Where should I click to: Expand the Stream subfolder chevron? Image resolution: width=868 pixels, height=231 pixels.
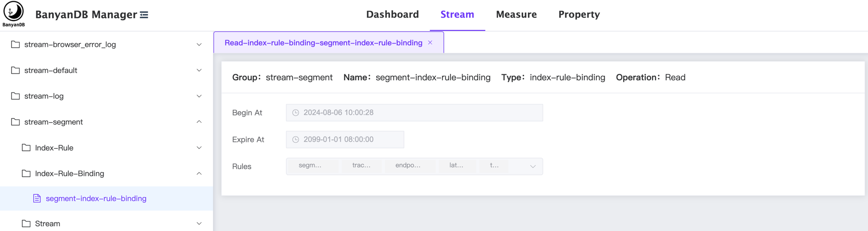[x=199, y=224]
